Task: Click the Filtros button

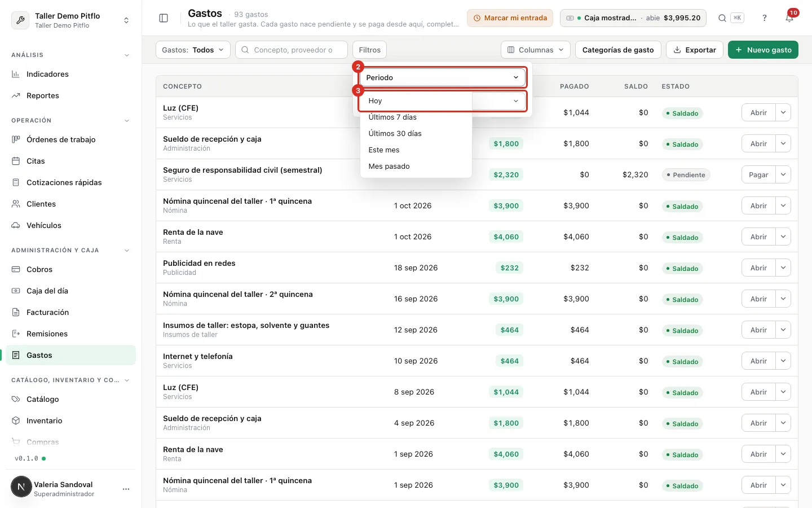Action: (369, 50)
